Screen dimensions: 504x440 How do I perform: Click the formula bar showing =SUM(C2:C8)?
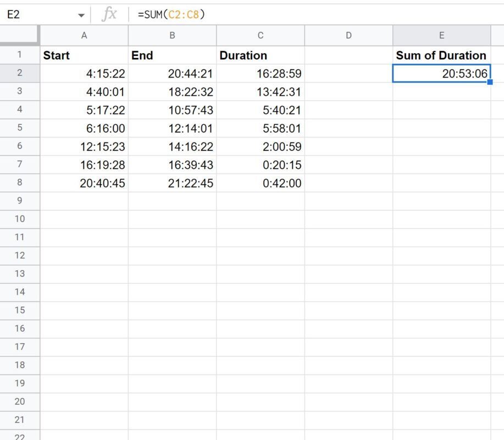pyautogui.click(x=315, y=14)
